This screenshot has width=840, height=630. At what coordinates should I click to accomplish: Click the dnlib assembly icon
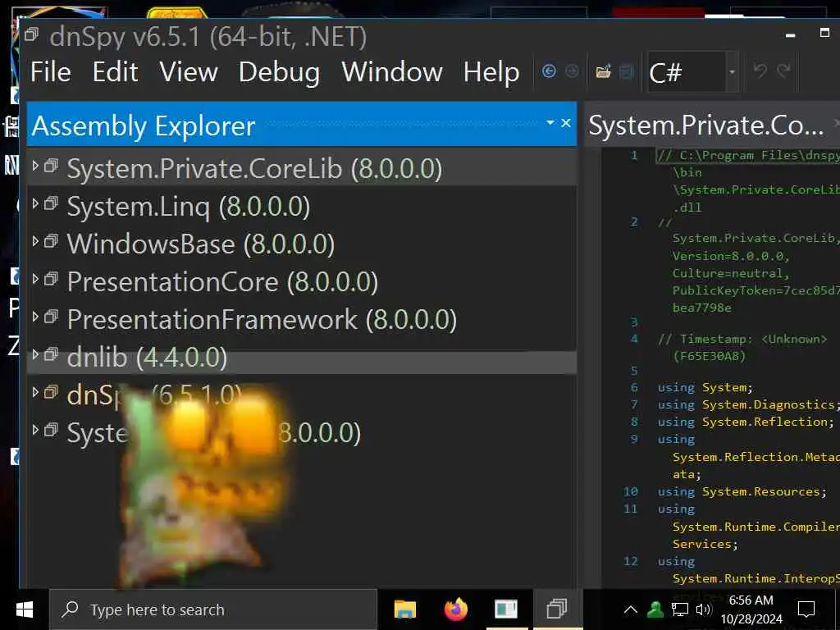coord(51,354)
